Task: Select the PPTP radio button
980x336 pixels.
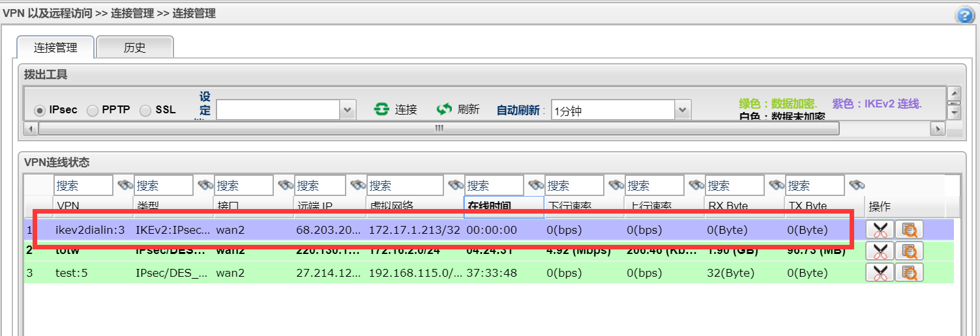Action: tap(93, 110)
